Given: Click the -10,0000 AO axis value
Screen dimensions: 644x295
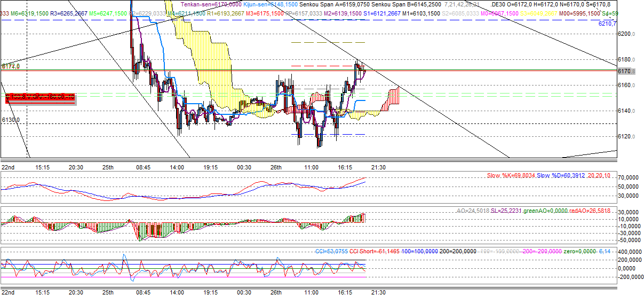Looking at the screenshot, I should (628, 226).
